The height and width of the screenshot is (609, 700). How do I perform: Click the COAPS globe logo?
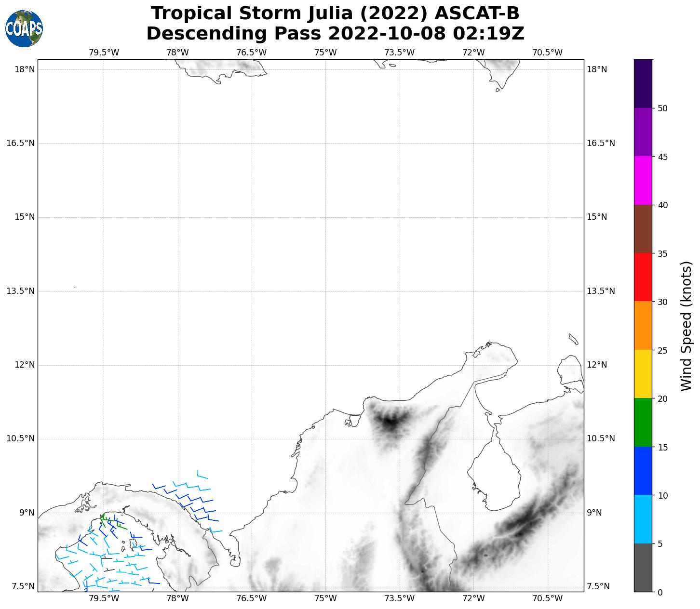(x=24, y=29)
